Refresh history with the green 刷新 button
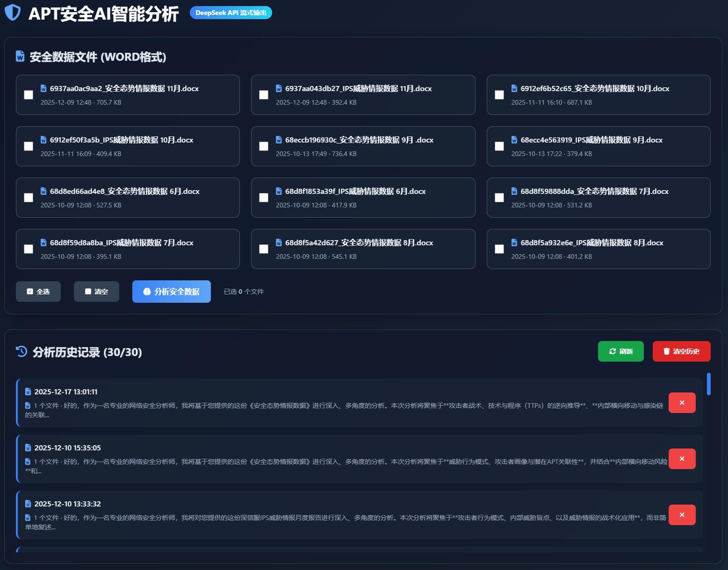This screenshot has height=570, width=728. (x=620, y=351)
